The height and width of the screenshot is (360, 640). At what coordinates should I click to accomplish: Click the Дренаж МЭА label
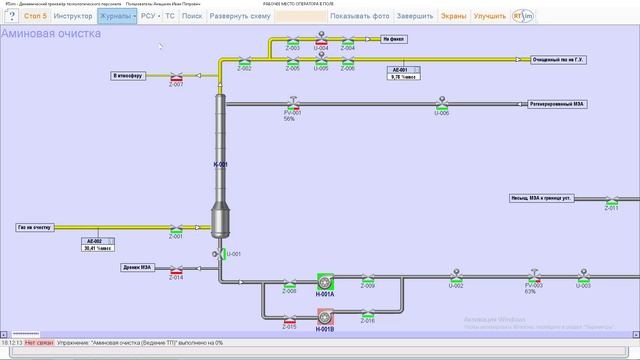[137, 267]
